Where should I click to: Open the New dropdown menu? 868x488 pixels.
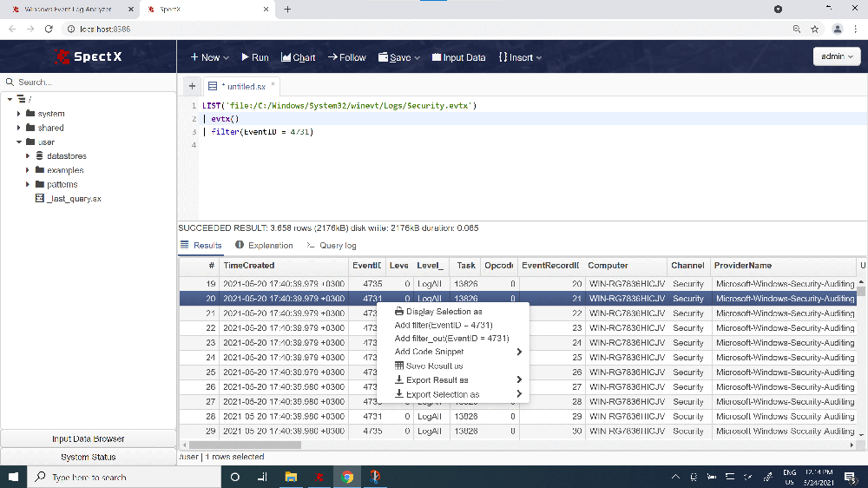tap(209, 57)
